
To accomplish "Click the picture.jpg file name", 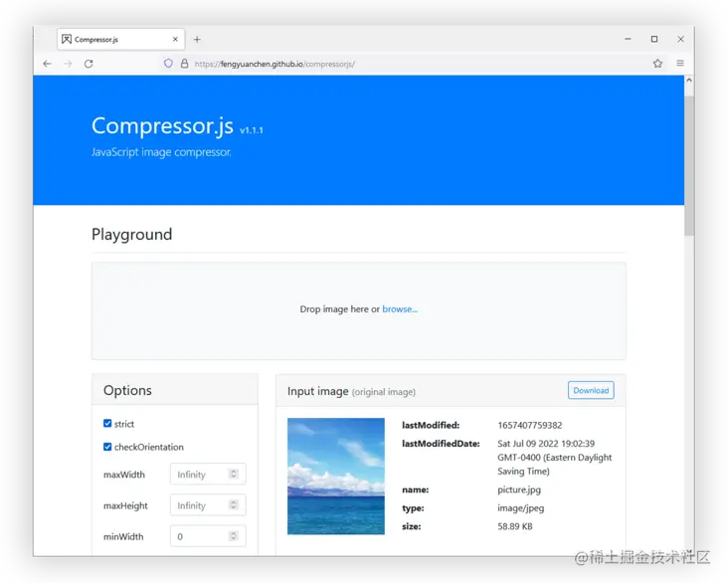I will [519, 489].
